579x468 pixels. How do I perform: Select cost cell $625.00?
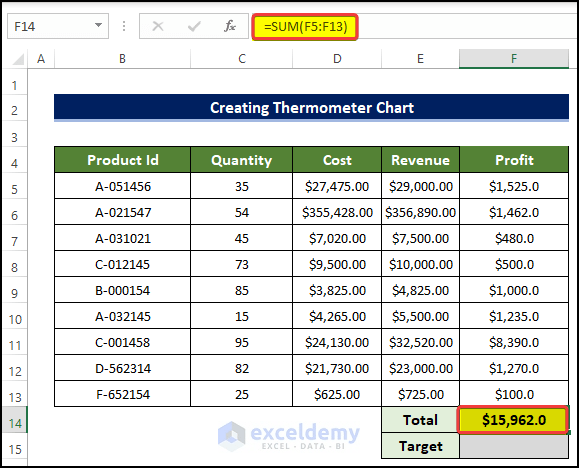337,394
